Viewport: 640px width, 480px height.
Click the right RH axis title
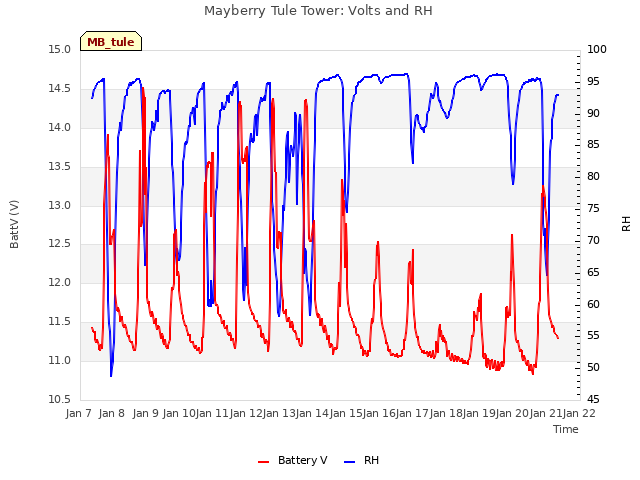pyautogui.click(x=626, y=224)
